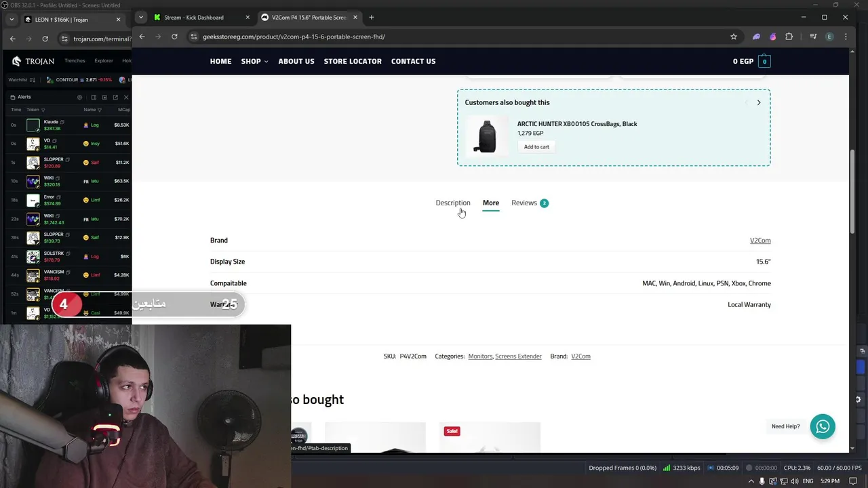This screenshot has height=488, width=868.
Task: Filter the Name column in Trojan Alerts
Action: 99,110
